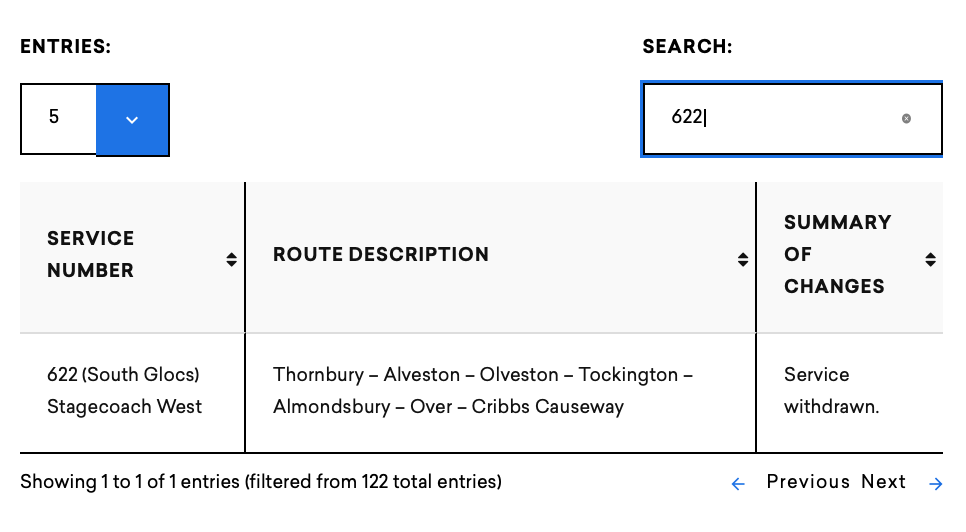The width and height of the screenshot is (966, 532).
Task: Click the sort arrows beside Summary of Changes
Action: pos(930,260)
